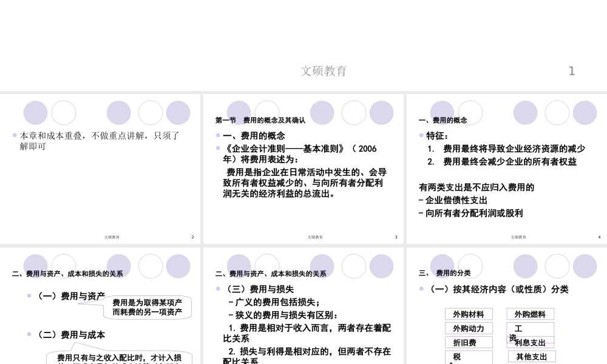This screenshot has width=607, height=364.
Task: Click the bullet beside 一、费用的概念
Action: coord(217,135)
